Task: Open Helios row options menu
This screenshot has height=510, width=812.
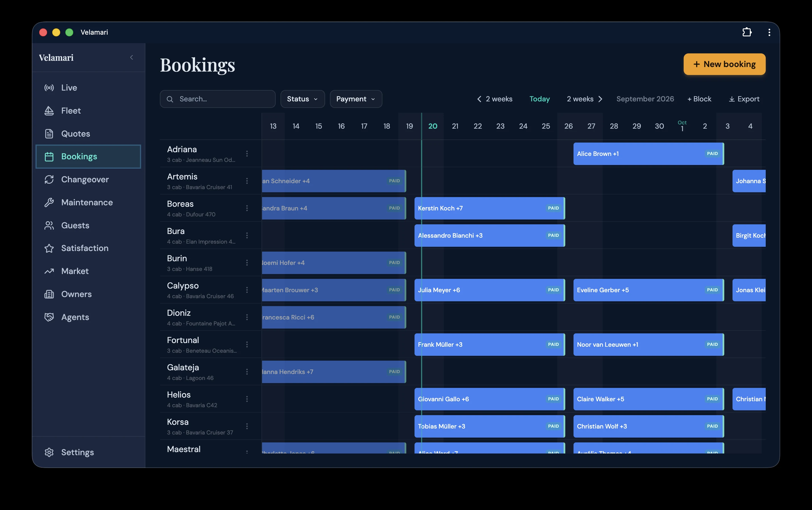Action: coord(247,399)
